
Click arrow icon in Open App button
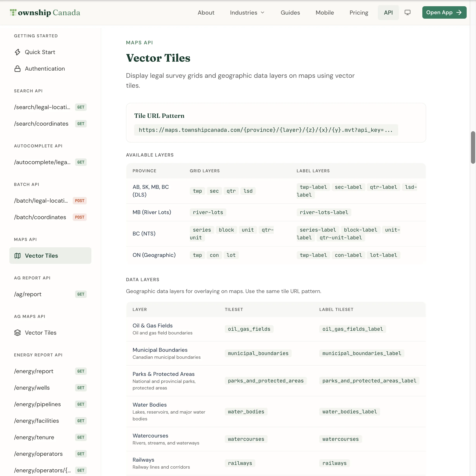[459, 13]
